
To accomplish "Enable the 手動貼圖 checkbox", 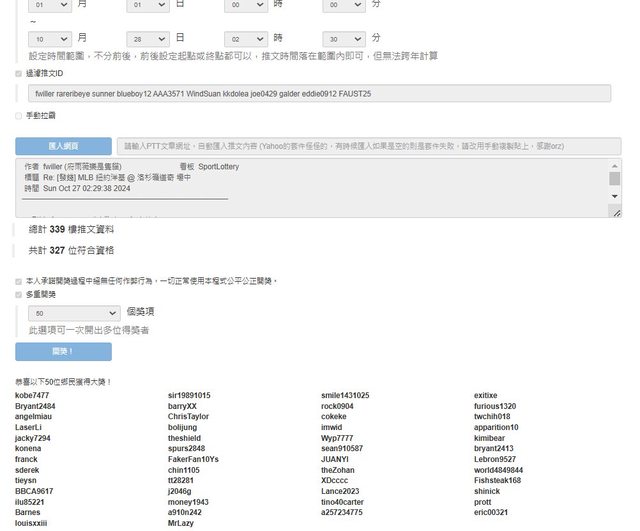I will tap(19, 116).
